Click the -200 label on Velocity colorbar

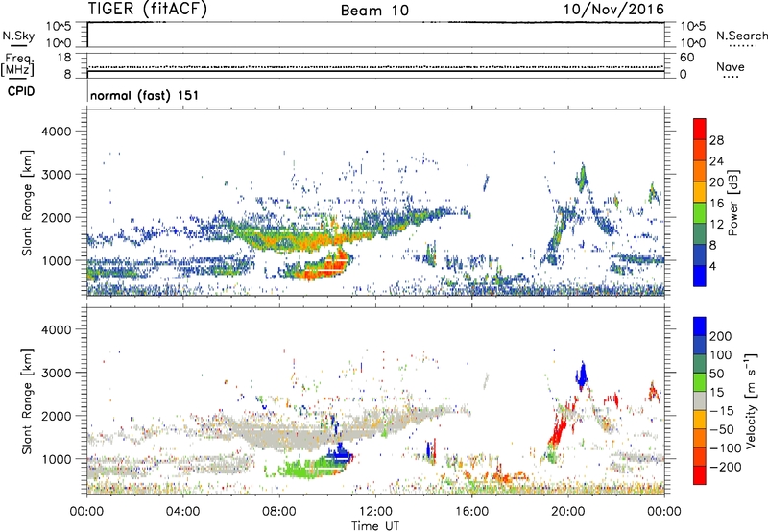pyautogui.click(x=724, y=467)
